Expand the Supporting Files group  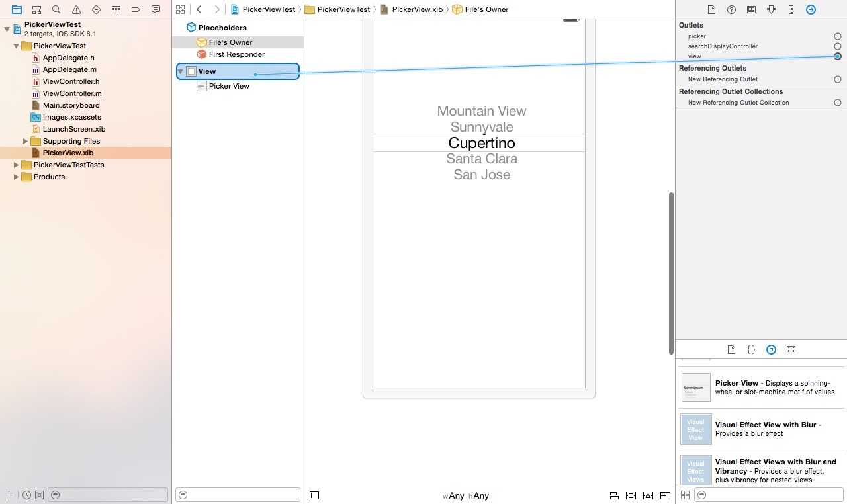25,141
